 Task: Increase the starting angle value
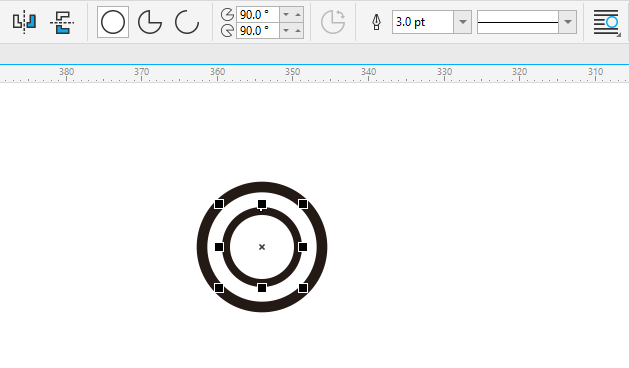pyautogui.click(x=298, y=14)
